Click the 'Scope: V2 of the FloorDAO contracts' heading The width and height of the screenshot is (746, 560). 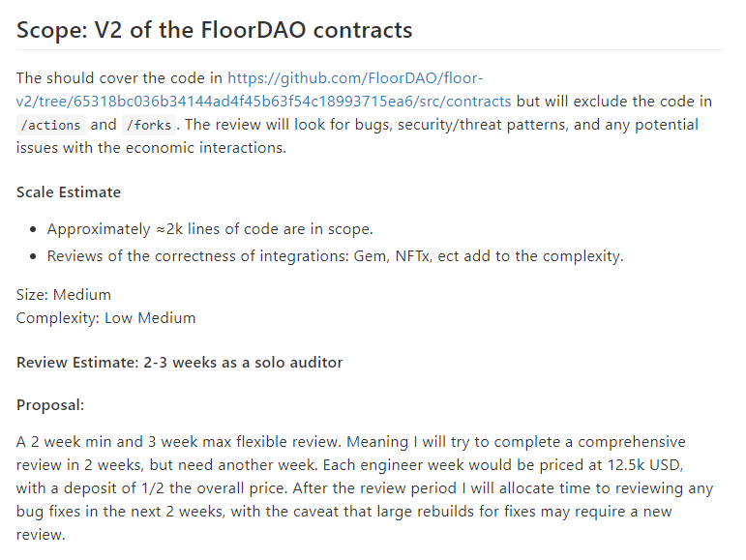[x=214, y=30]
